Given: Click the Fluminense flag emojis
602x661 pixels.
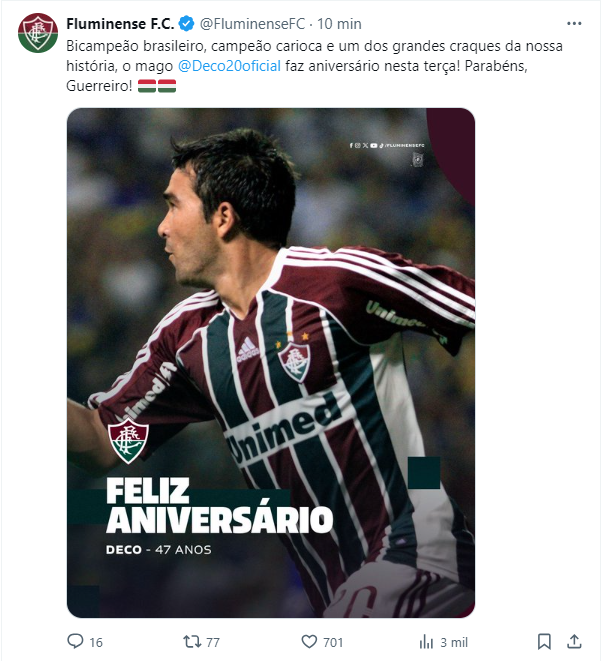Looking at the screenshot, I should tap(157, 86).
